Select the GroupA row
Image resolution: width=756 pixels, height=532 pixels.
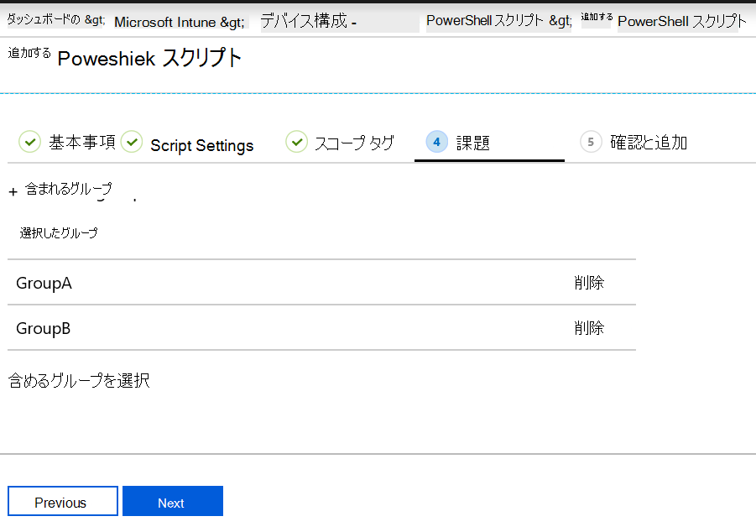tap(321, 282)
